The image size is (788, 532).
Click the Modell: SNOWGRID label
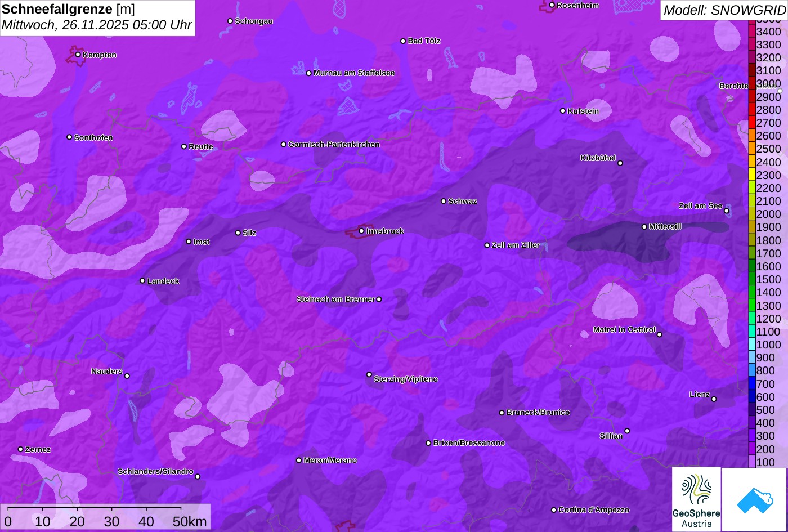tap(724, 10)
